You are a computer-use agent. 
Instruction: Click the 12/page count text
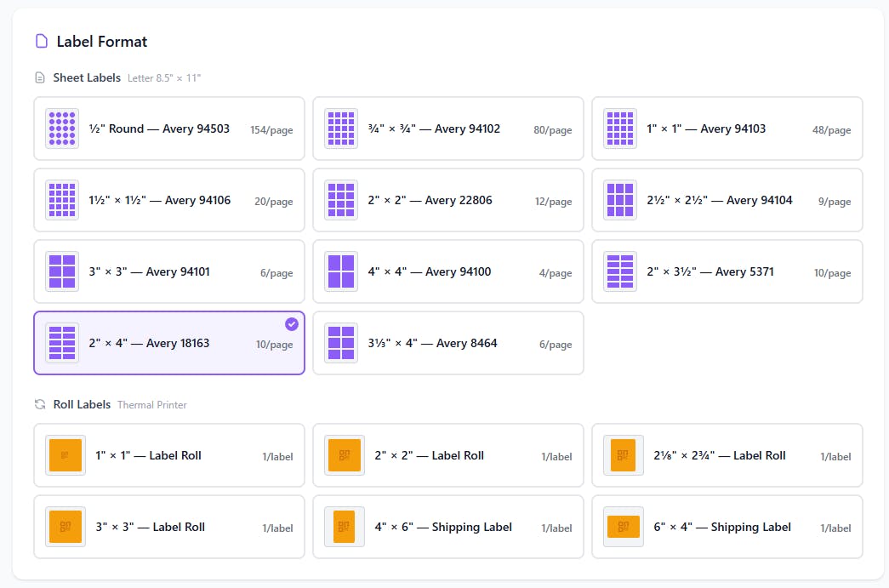click(553, 202)
